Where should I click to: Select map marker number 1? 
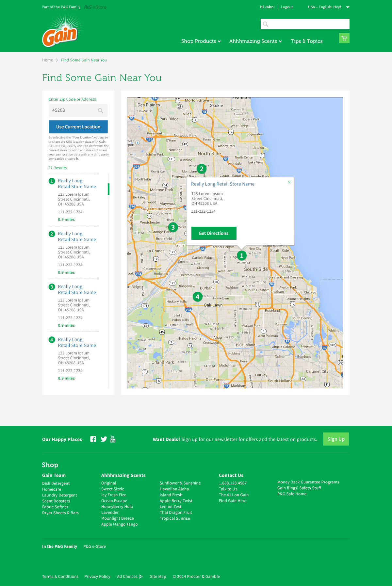pyautogui.click(x=241, y=255)
